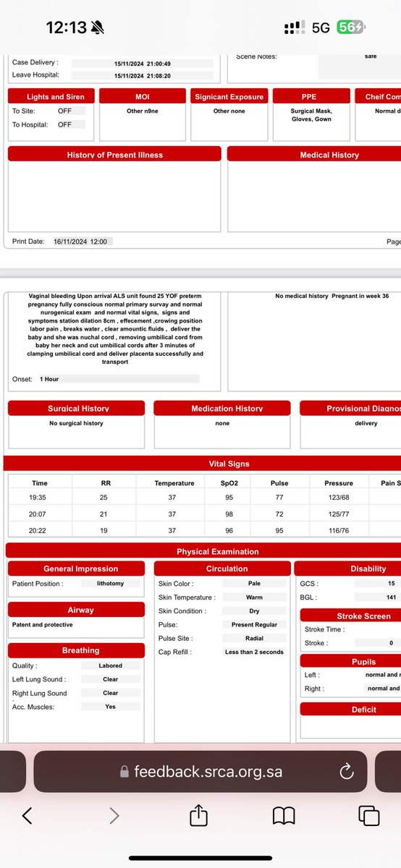
Task: Tap Left Lung Sound Clear value
Action: 110,679
